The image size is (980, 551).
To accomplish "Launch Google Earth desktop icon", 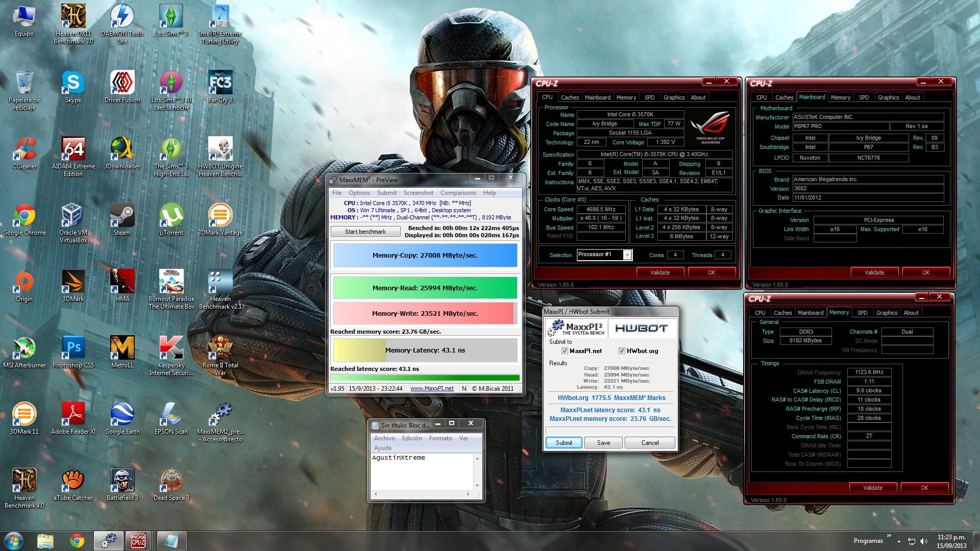I will pyautogui.click(x=122, y=419).
